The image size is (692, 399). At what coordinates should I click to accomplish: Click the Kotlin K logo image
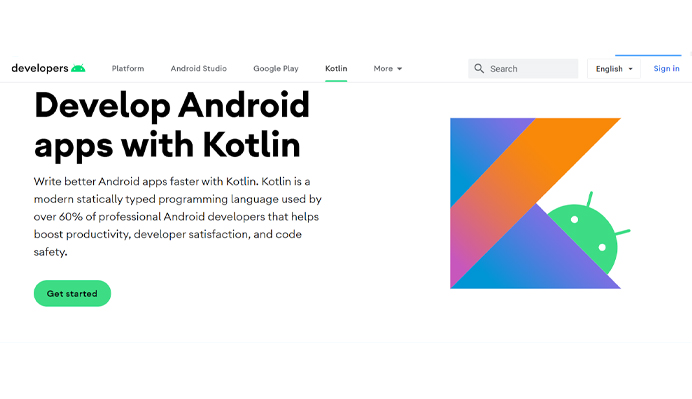535,203
